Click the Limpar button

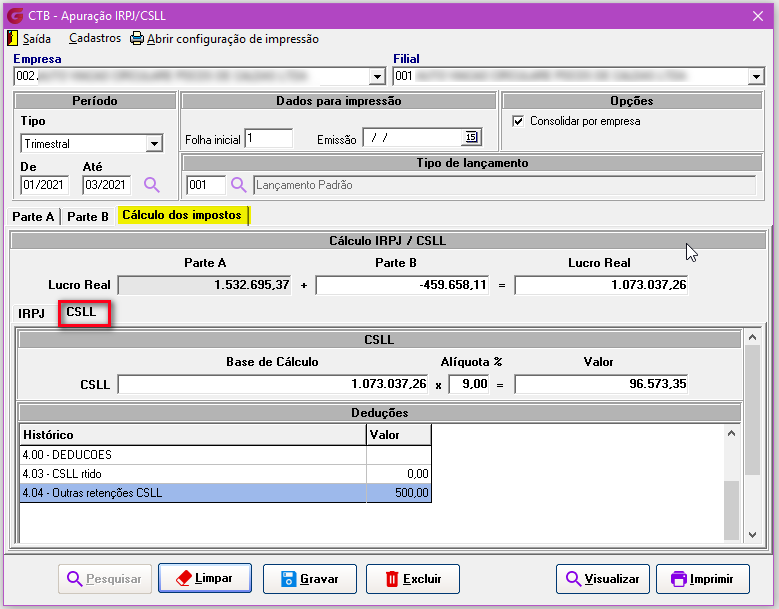point(205,578)
